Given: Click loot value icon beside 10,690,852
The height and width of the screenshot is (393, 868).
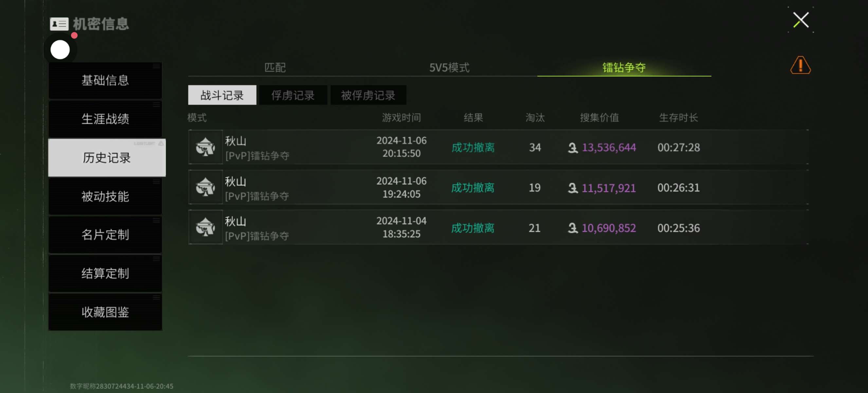Looking at the screenshot, I should [x=572, y=228].
